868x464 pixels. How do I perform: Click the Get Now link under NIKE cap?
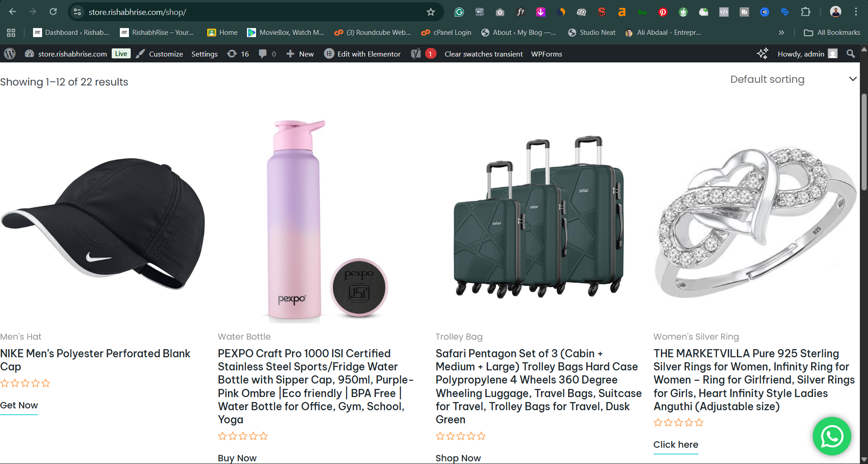(x=19, y=405)
